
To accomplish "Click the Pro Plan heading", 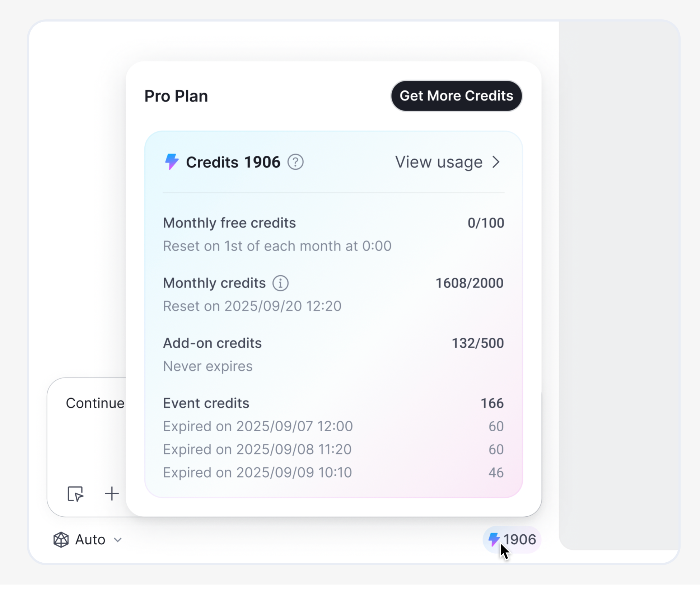I will pyautogui.click(x=176, y=96).
